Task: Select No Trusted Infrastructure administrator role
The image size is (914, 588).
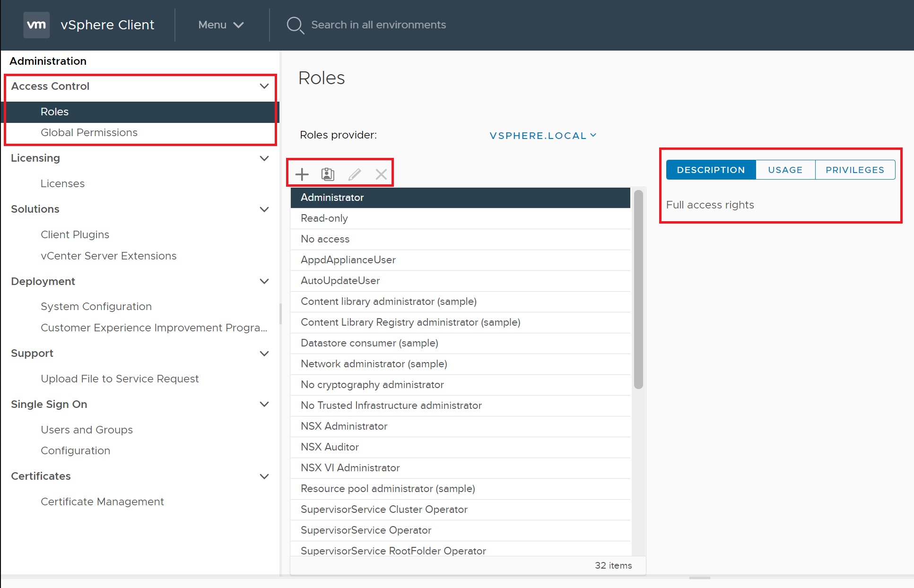Action: [461, 406]
